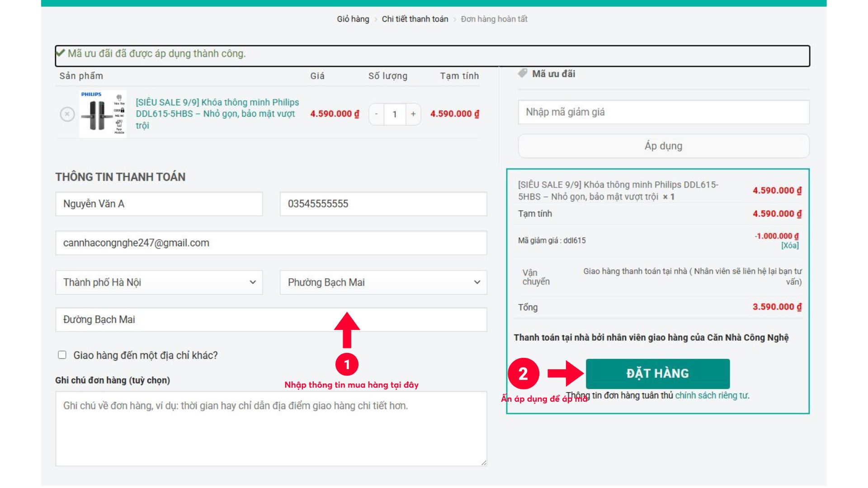Go to Đơn hàng hoàn tất breadcrumb step
This screenshot has height=488, width=868.
pyautogui.click(x=494, y=19)
